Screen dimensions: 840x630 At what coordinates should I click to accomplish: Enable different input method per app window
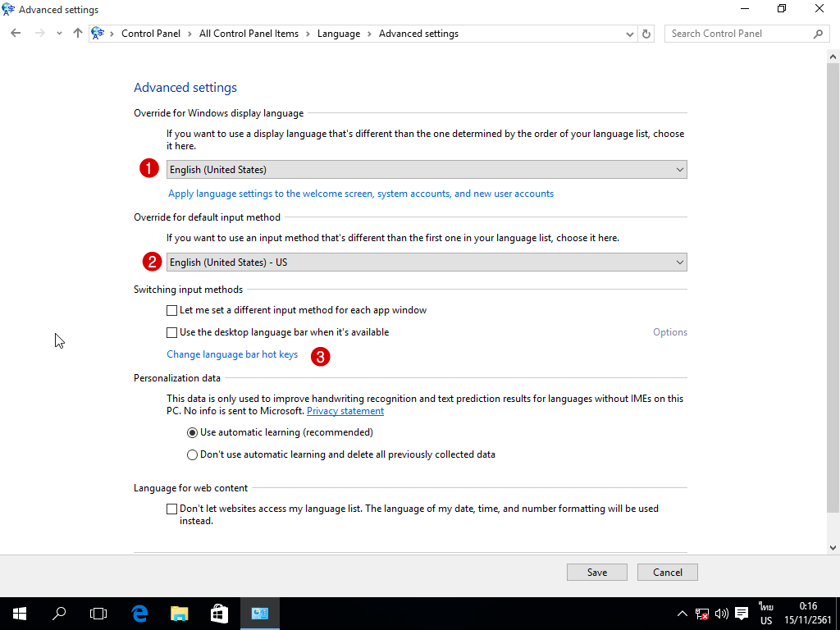click(171, 311)
